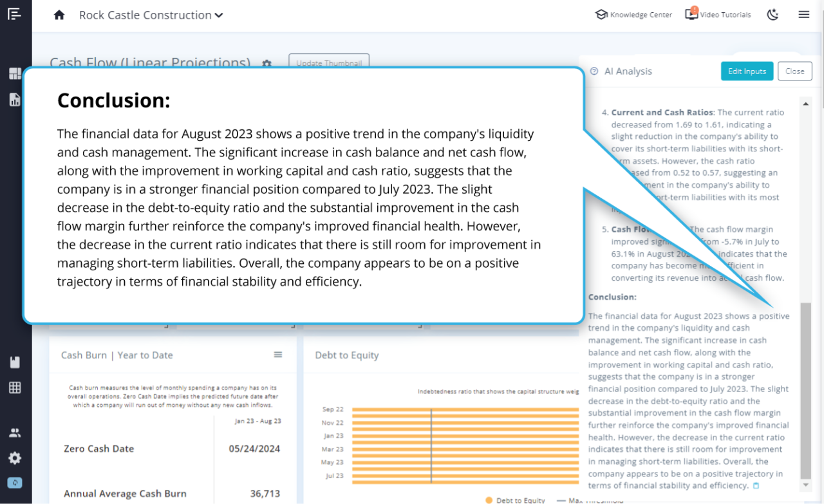Click the gear icon beside Cash Flow title
This screenshot has height=504, width=824.
click(267, 64)
